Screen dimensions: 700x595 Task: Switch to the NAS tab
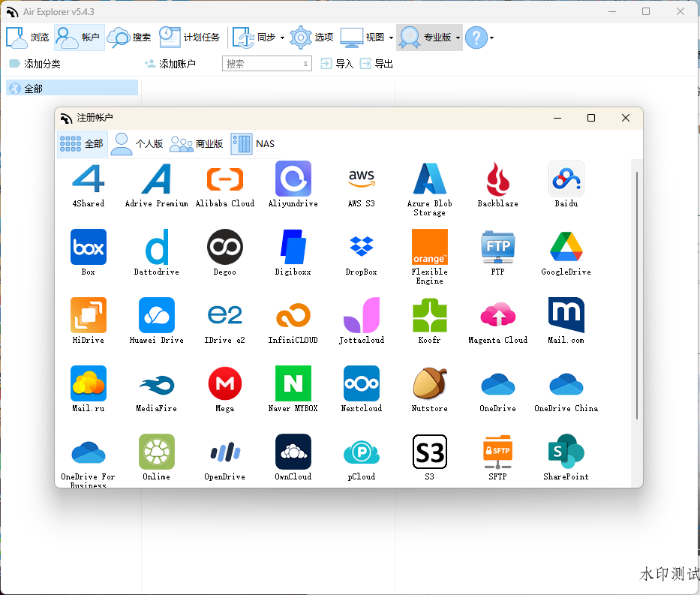point(253,144)
